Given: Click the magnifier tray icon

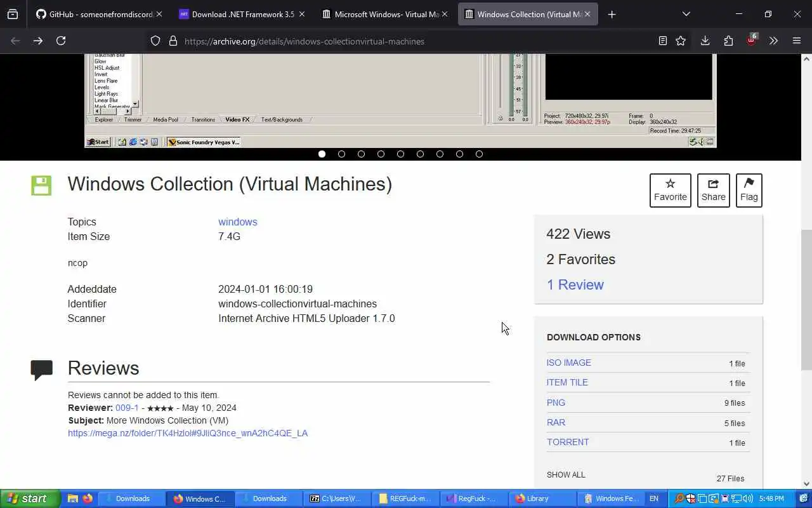Looking at the screenshot, I should [x=679, y=498].
